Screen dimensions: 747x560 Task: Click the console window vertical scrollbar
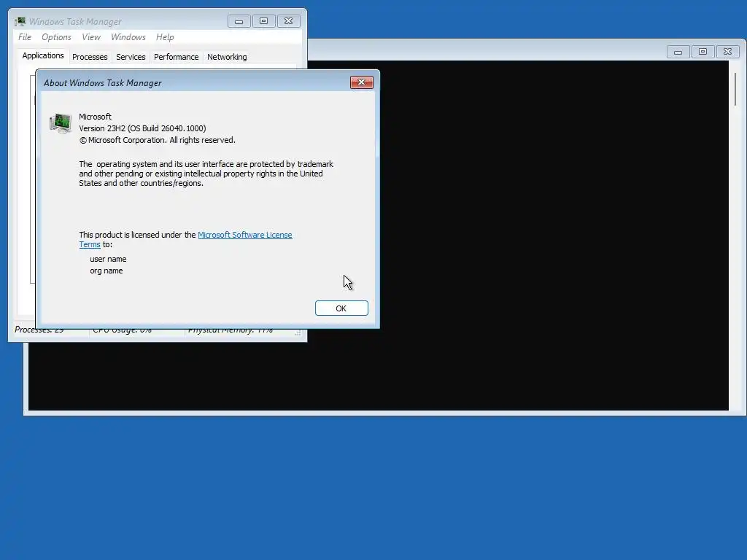(735, 90)
